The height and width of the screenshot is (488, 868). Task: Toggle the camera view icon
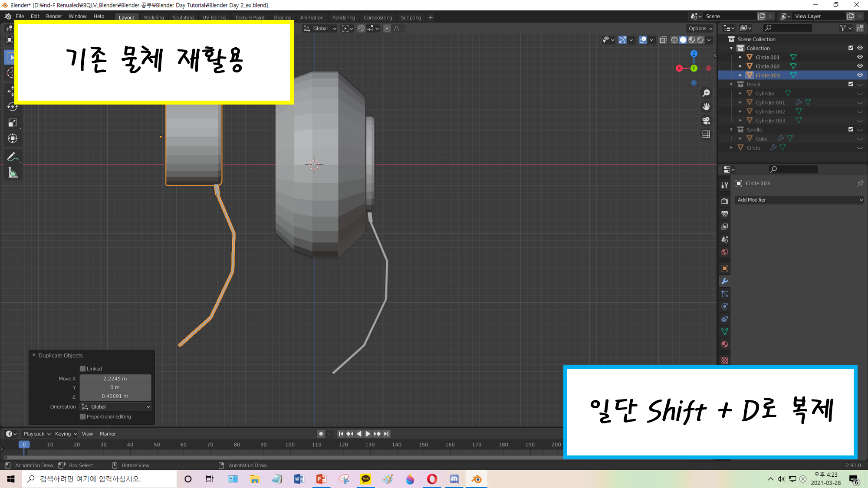[706, 121]
